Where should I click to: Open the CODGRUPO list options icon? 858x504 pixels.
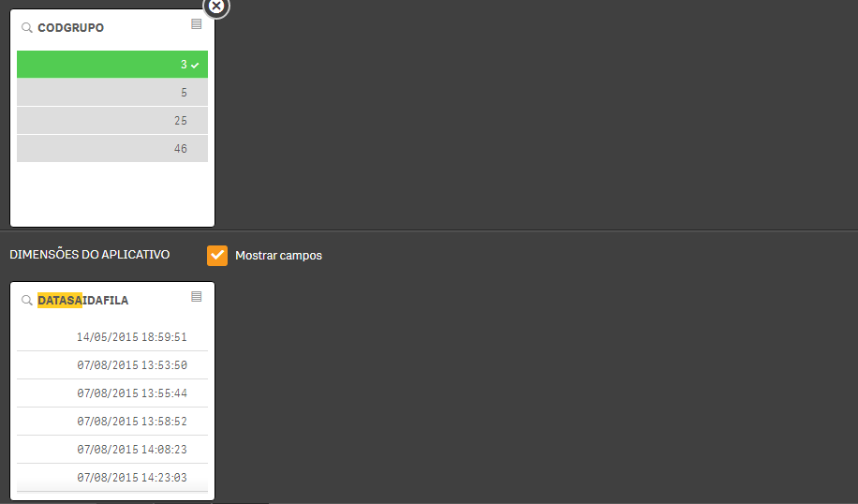point(197,24)
